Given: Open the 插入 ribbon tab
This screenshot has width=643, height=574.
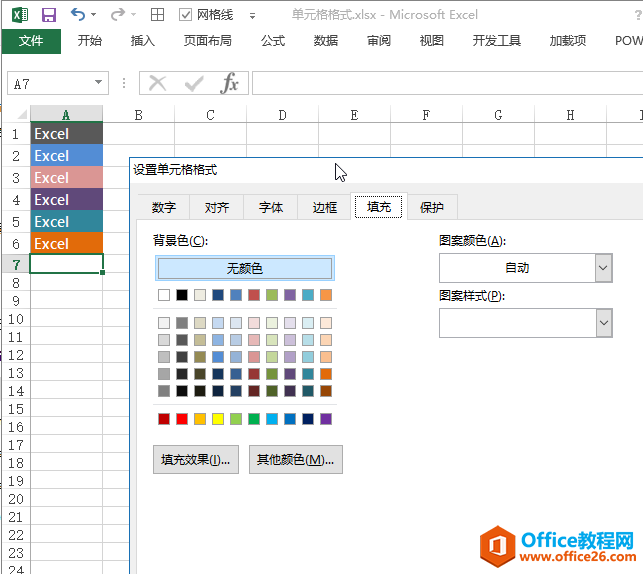Looking at the screenshot, I should click(x=143, y=41).
